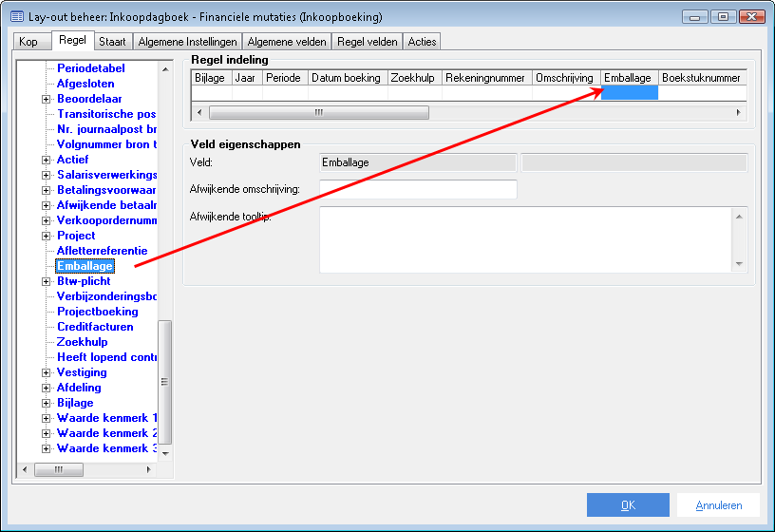Open the Algemene Instellingen tab
775x532 pixels.
tap(187, 42)
